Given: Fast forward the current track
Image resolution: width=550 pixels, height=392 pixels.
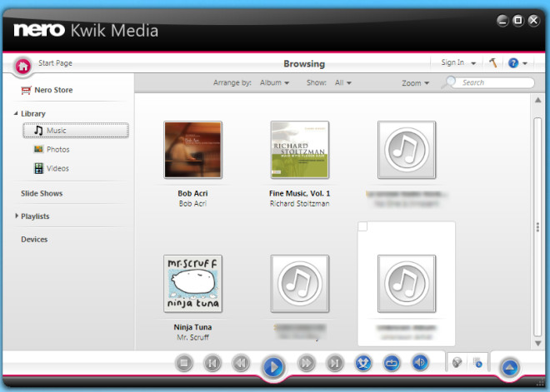Looking at the screenshot, I should point(306,363).
